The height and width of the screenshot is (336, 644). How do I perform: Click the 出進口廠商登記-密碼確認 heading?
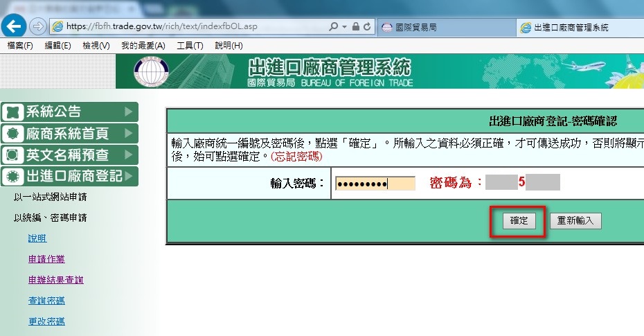pyautogui.click(x=553, y=121)
